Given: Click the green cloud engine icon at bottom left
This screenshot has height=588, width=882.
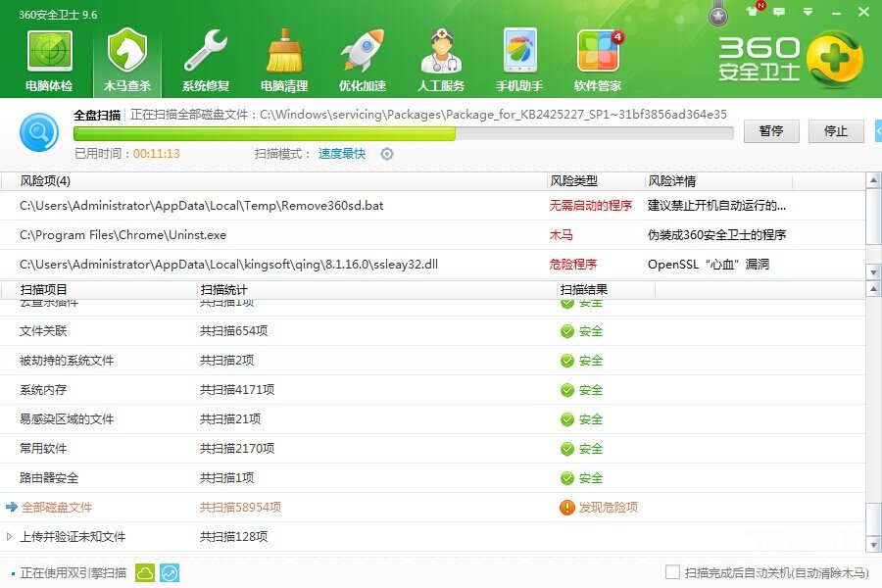Looking at the screenshot, I should click(145, 571).
